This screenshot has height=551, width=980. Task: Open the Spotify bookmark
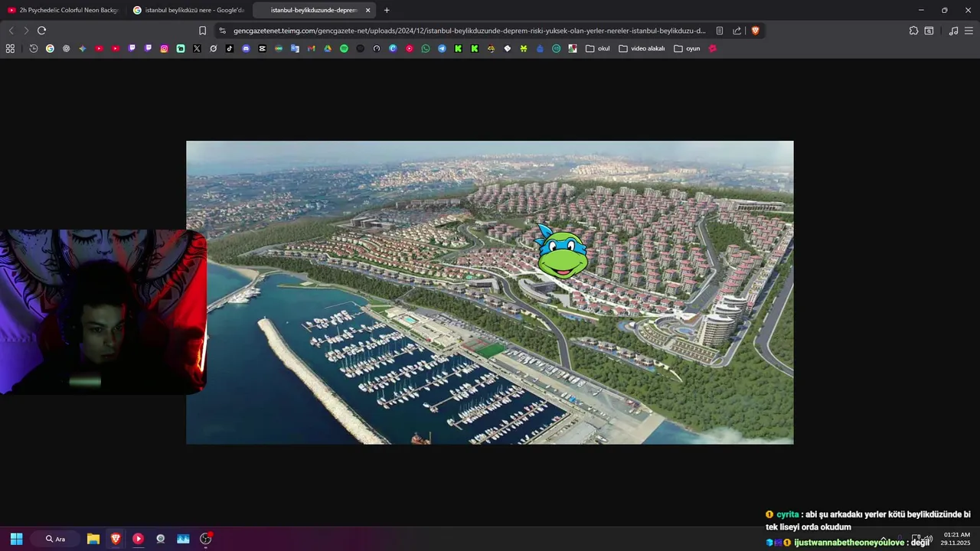tap(344, 48)
